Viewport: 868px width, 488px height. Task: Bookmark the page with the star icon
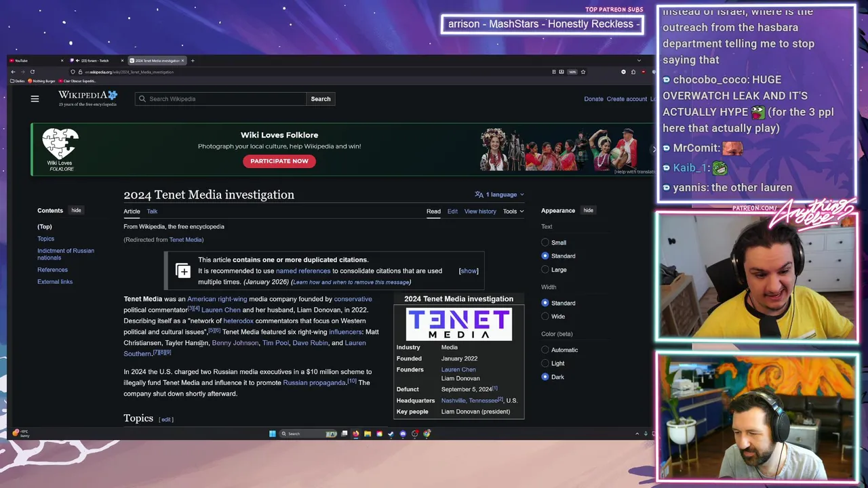(583, 72)
